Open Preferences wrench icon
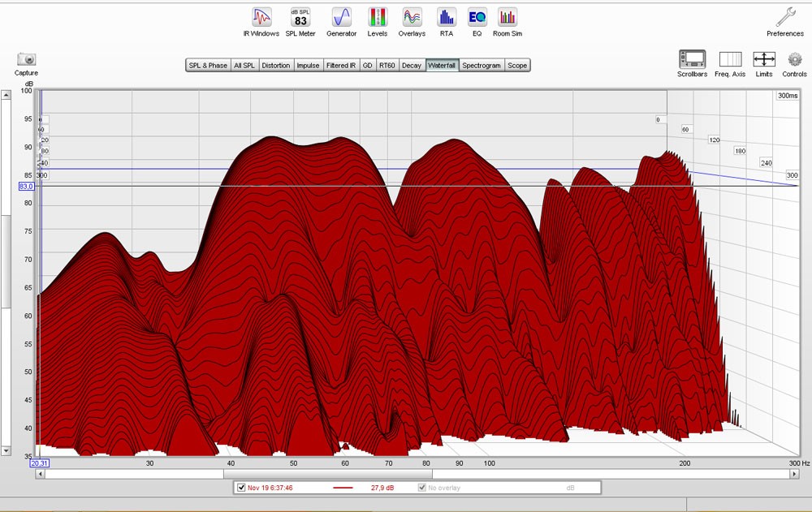This screenshot has height=512, width=812. click(785, 22)
